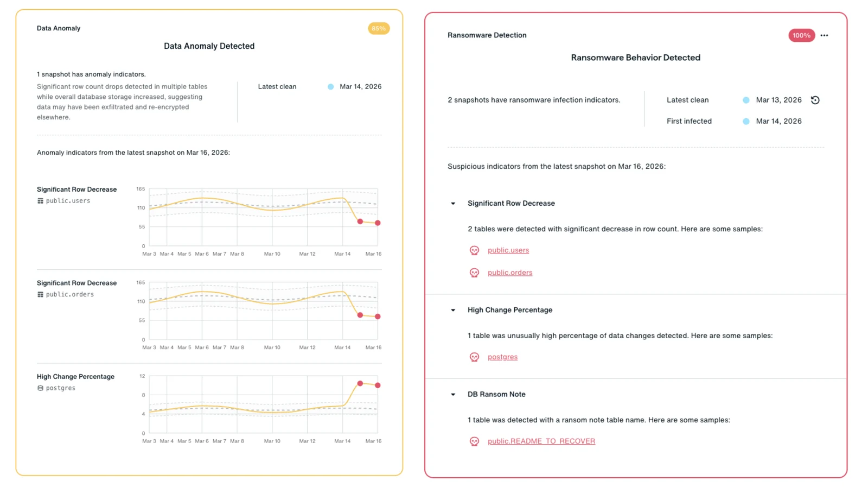Click the table icon beside public.users in Data Anomaly
The image size is (868, 487).
pos(40,201)
